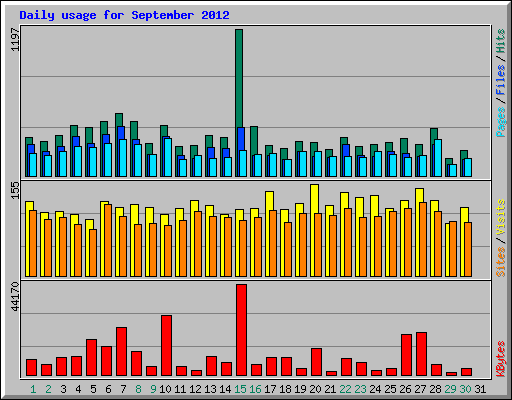Click day label 21 on the x-axis
This screenshot has height=400, width=512.
[x=330, y=389]
